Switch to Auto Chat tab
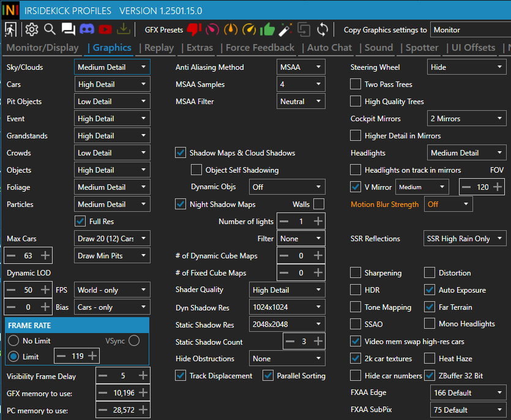The width and height of the screenshot is (511, 420). (329, 48)
